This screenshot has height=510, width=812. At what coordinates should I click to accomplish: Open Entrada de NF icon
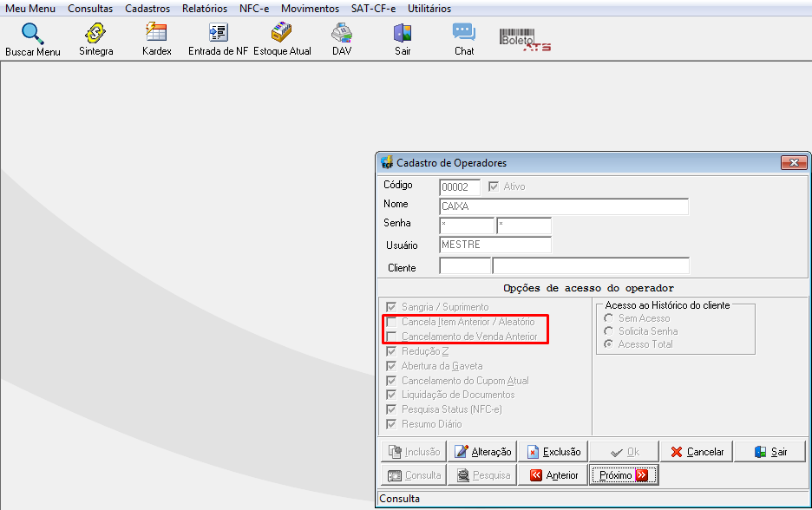218,32
